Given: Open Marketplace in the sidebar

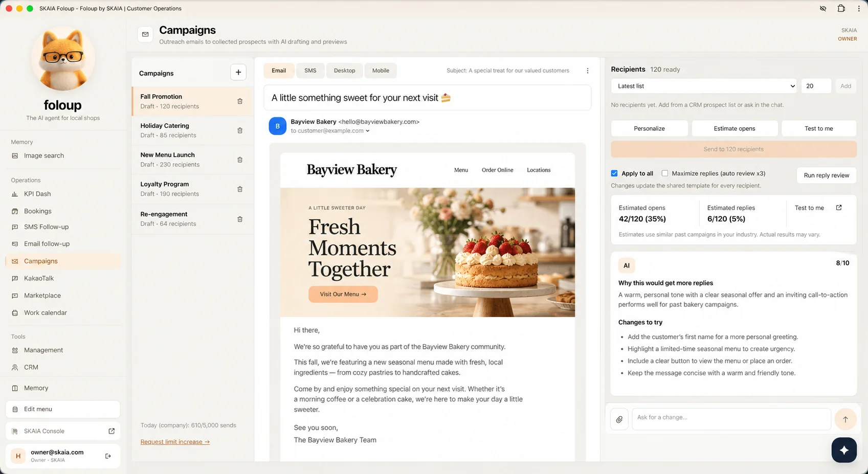Looking at the screenshot, I should coord(63,296).
